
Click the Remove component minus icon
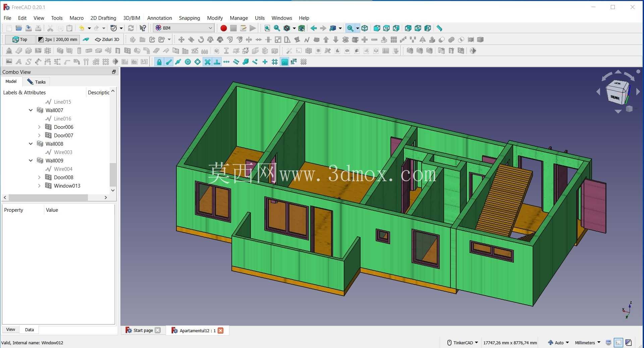[374, 40]
